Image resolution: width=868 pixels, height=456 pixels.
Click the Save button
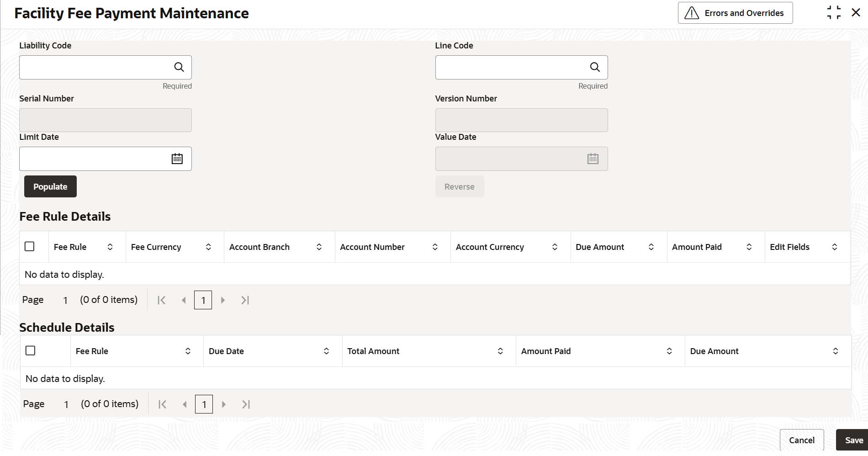(x=853, y=440)
